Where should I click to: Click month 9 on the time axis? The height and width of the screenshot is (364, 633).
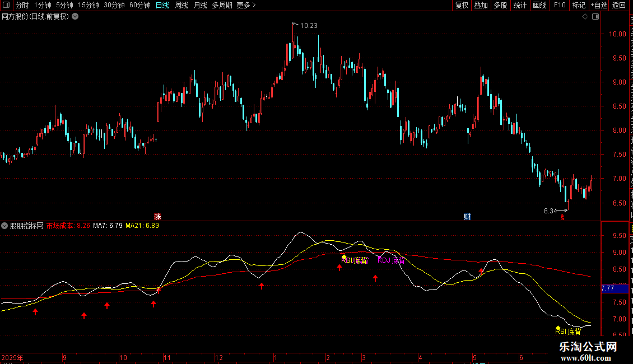(64, 357)
